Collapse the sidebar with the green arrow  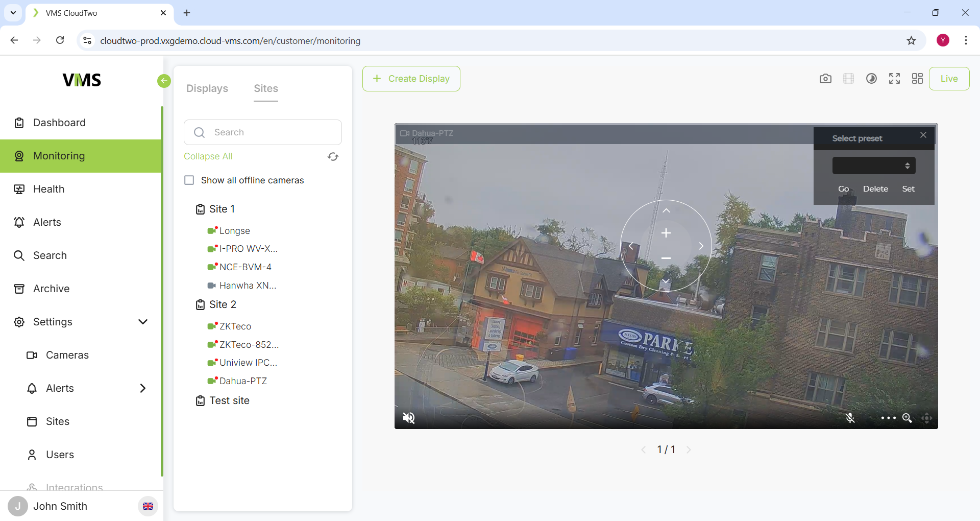pos(164,81)
